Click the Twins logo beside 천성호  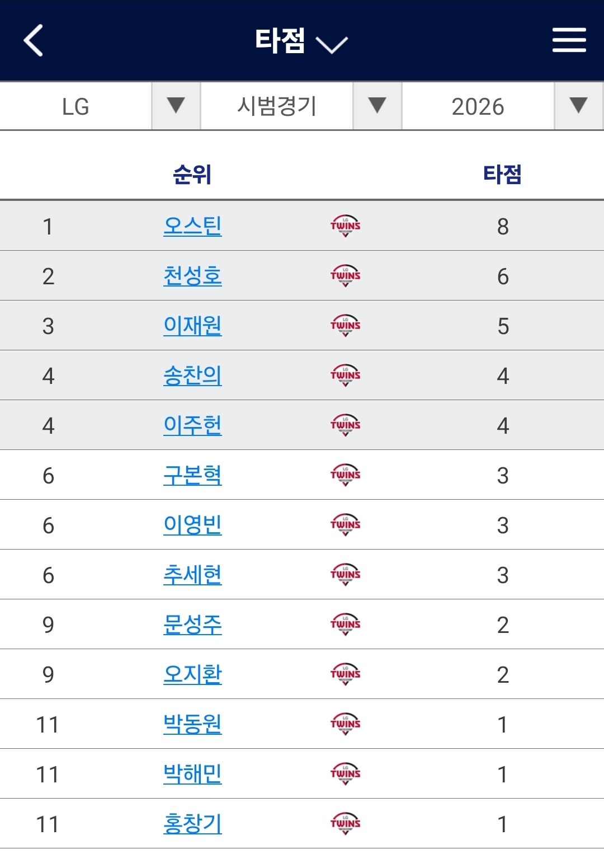click(345, 276)
